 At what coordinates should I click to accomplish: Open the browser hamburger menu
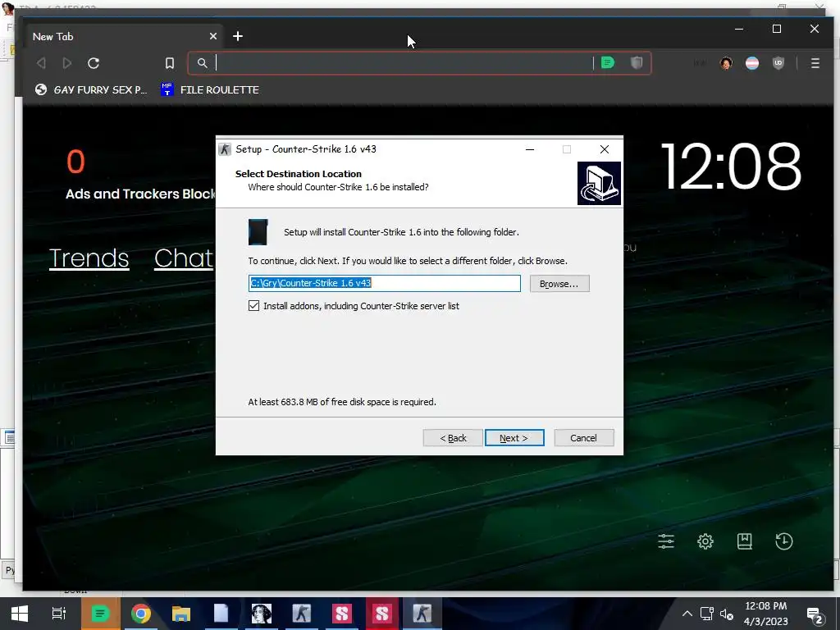[x=815, y=63]
